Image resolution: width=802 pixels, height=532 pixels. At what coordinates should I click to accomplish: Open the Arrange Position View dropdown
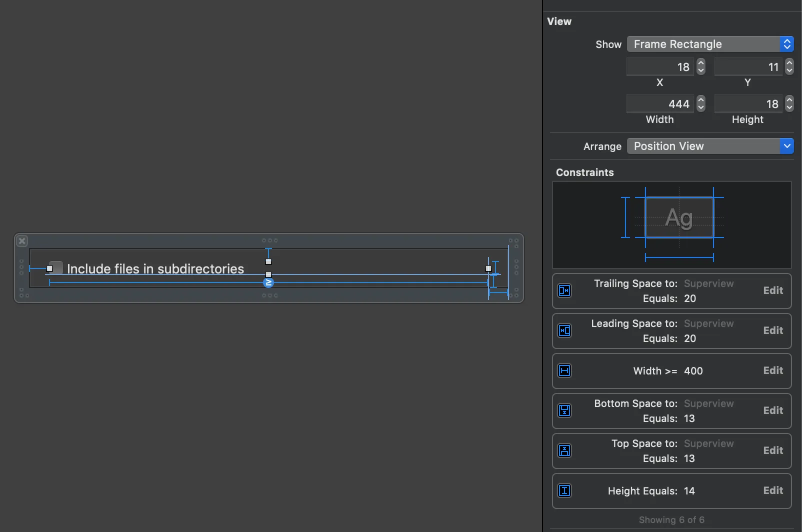coord(710,146)
